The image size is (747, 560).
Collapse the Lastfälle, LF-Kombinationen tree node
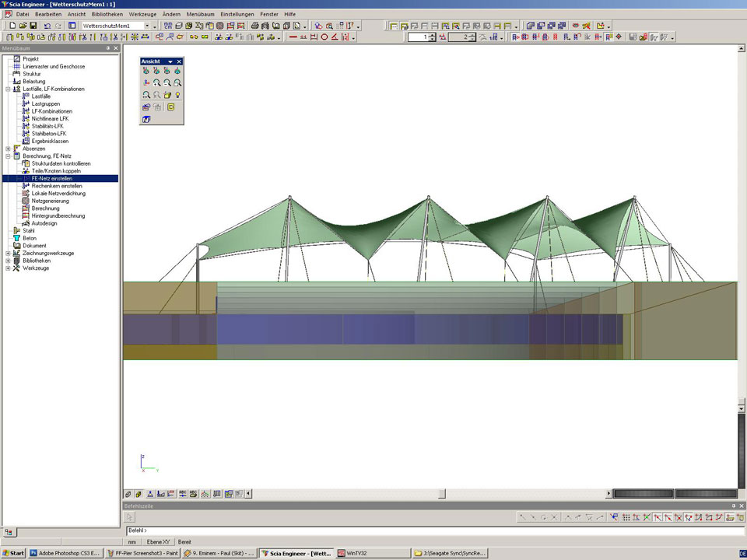click(8, 89)
